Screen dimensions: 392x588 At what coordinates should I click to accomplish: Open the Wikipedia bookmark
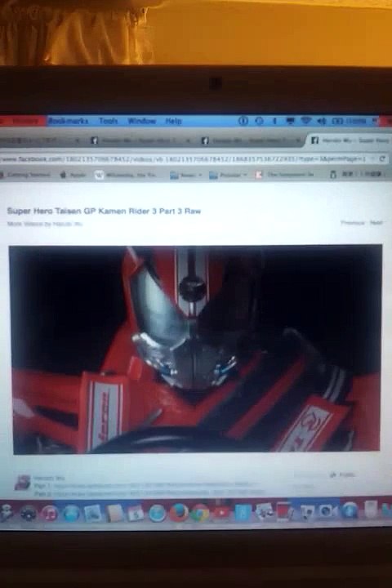point(126,175)
